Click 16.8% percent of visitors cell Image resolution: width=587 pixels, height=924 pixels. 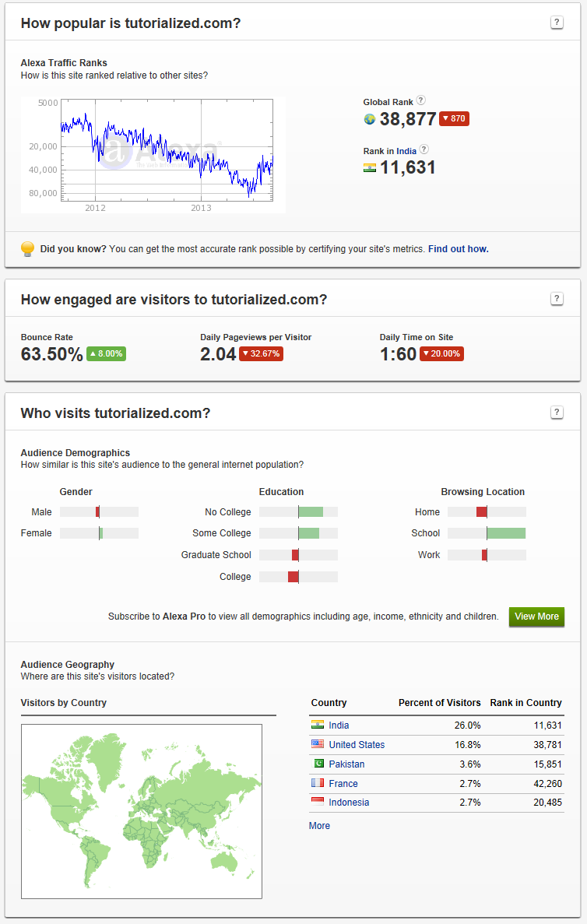coord(467,745)
